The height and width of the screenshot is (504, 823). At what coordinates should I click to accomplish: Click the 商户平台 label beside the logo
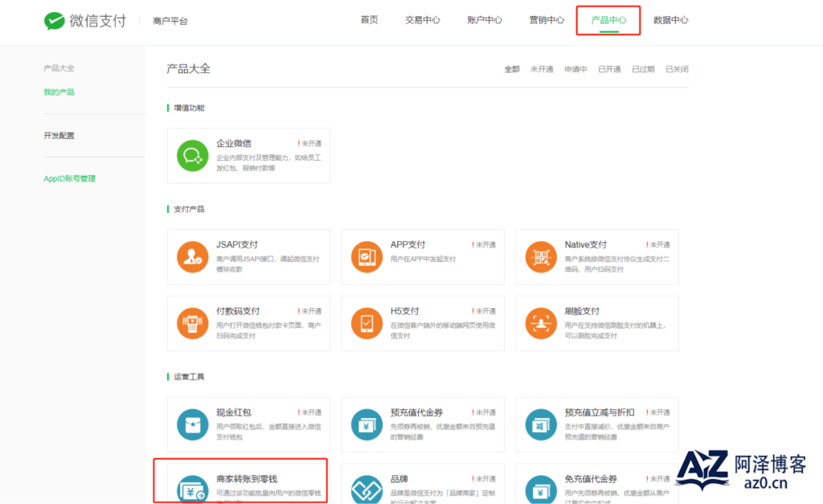(170, 21)
